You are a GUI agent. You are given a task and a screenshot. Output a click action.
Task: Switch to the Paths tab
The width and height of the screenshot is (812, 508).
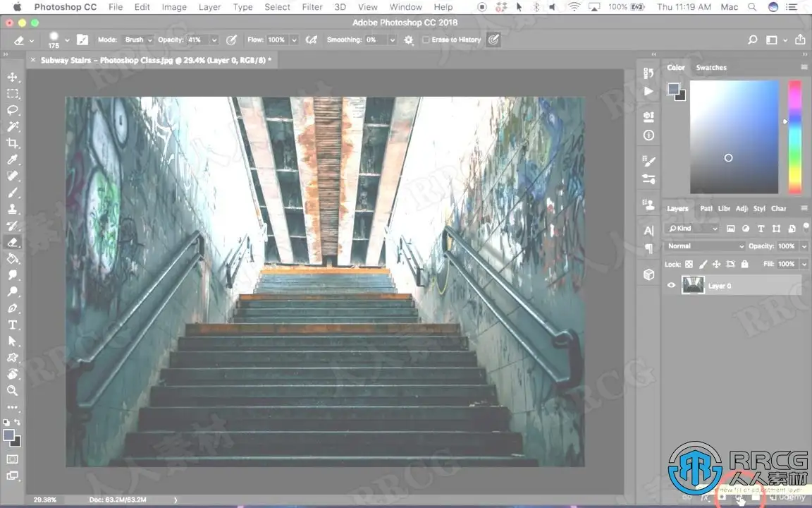[706, 208]
